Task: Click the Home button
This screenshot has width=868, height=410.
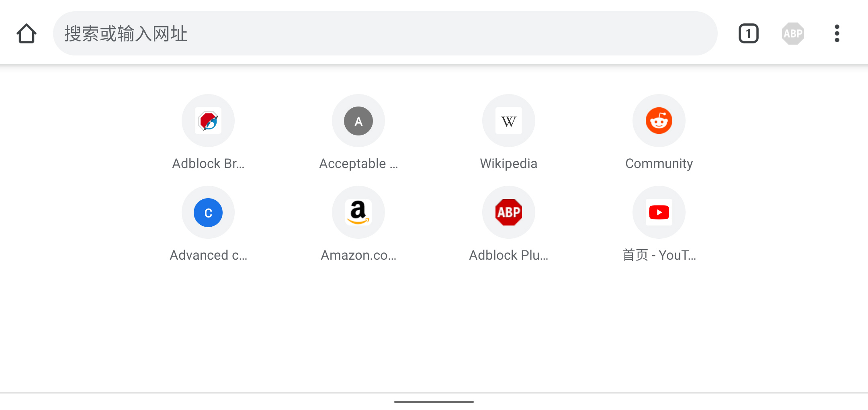Action: pyautogui.click(x=26, y=33)
